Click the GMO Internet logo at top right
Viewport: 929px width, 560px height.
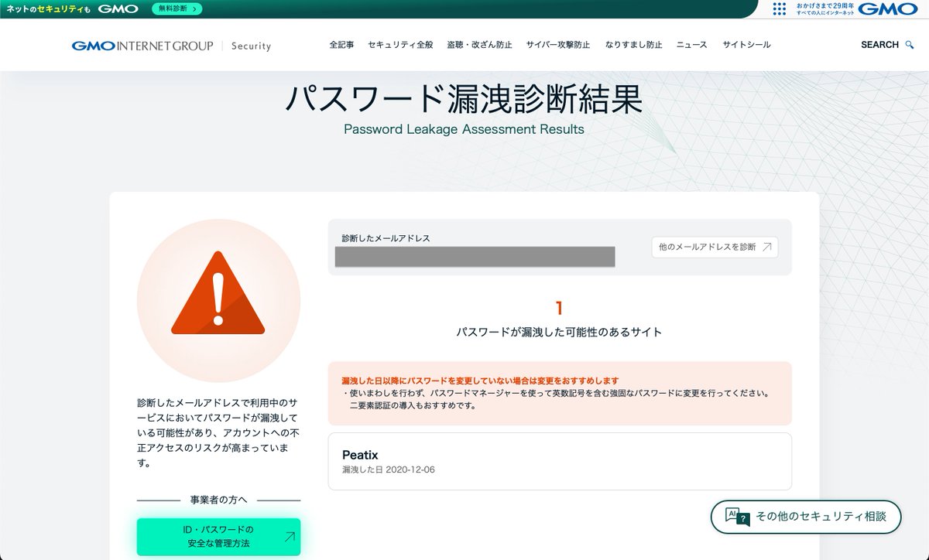(888, 9)
